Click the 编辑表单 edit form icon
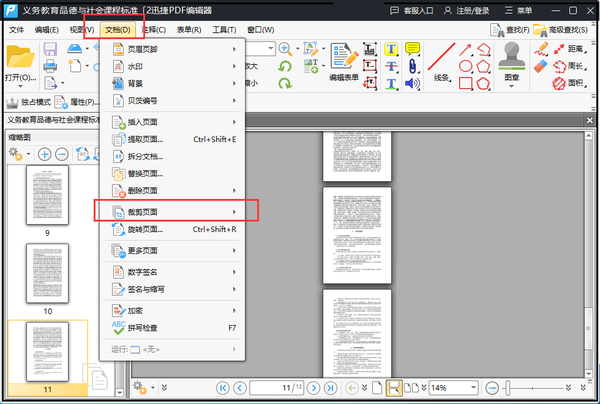600x404 pixels. pyautogui.click(x=345, y=62)
